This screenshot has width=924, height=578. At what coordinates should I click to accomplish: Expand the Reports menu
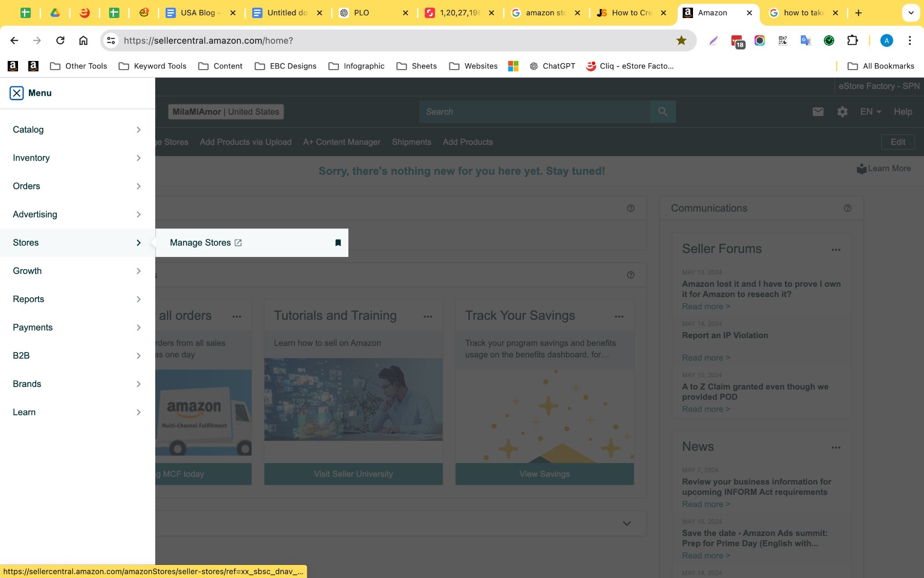[78, 299]
